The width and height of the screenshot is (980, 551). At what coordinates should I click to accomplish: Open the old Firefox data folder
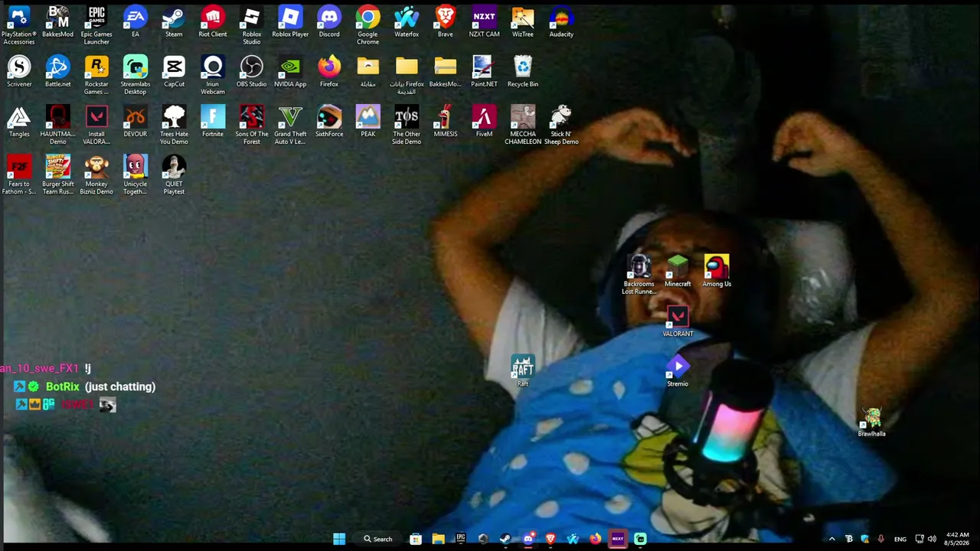point(407,75)
